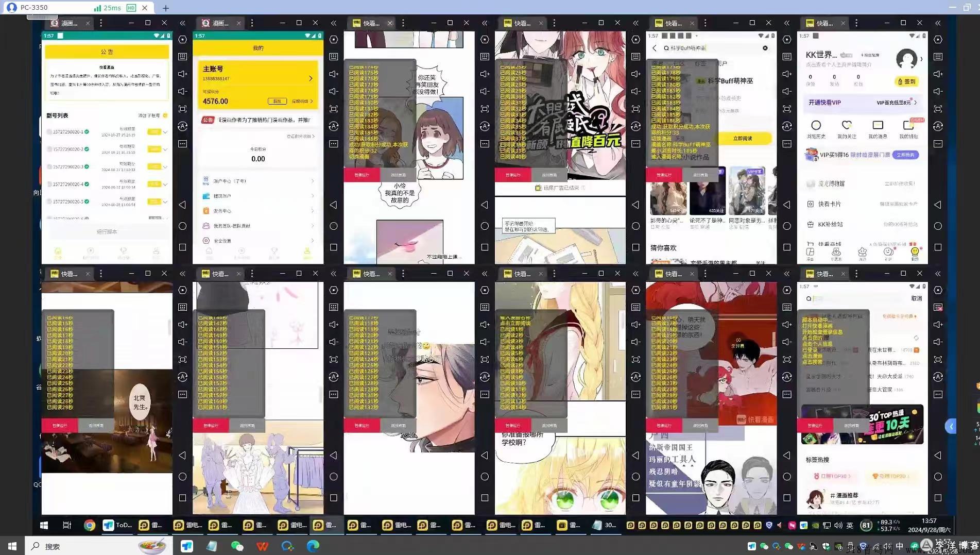This screenshot has height=555, width=980.
Task: Toggle yellow switch on 15727290020-5 row
Action: [x=154, y=201]
